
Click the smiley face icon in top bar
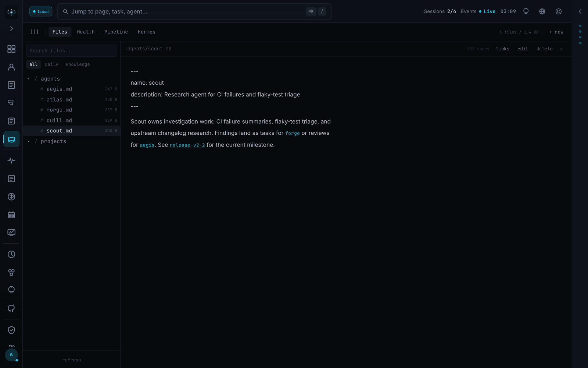(x=559, y=11)
